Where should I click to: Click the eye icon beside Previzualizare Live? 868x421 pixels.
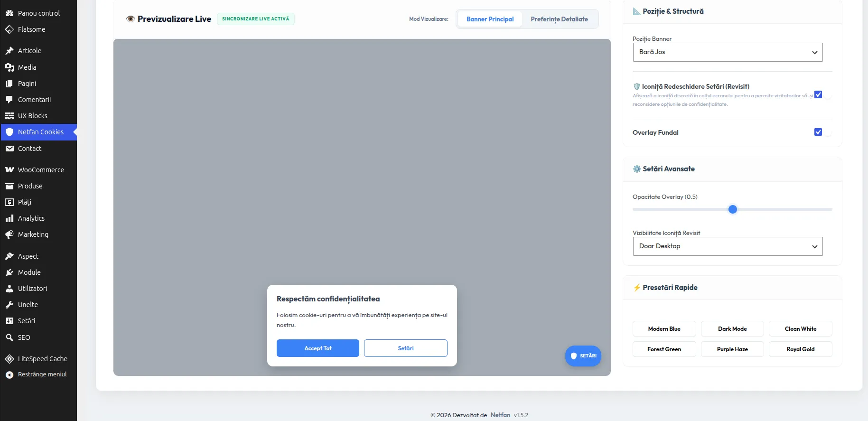click(x=131, y=19)
